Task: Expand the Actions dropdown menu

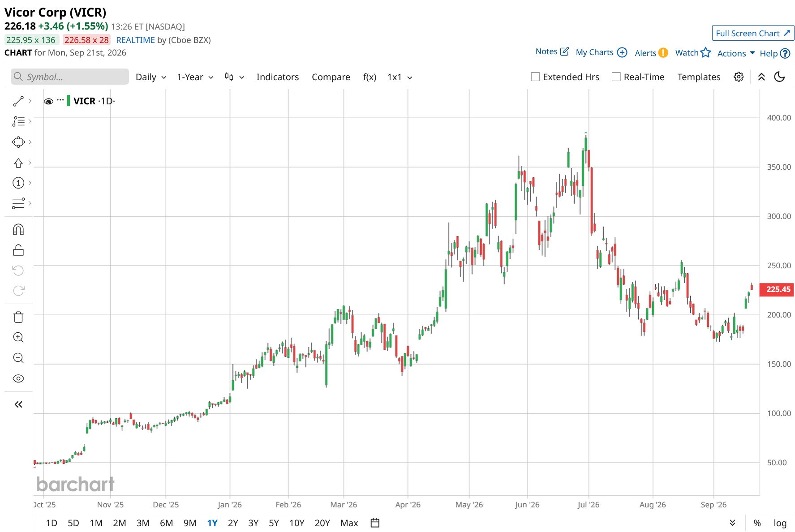Action: tap(736, 53)
